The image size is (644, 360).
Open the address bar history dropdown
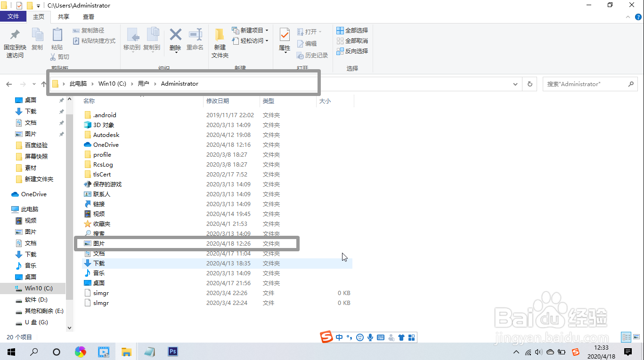coord(515,84)
